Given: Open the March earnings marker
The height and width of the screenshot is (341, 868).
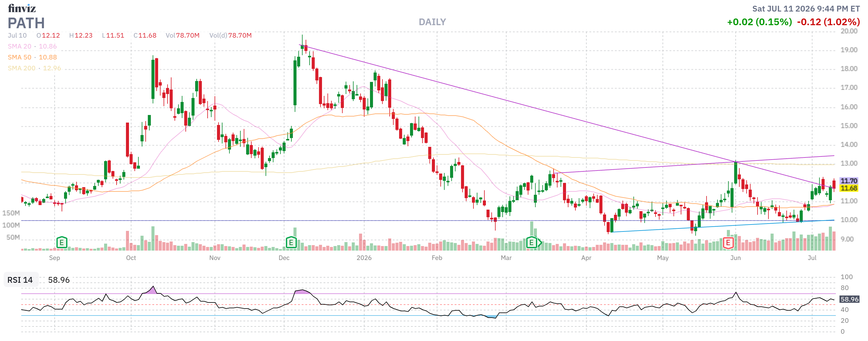Looking at the screenshot, I should pos(531,242).
